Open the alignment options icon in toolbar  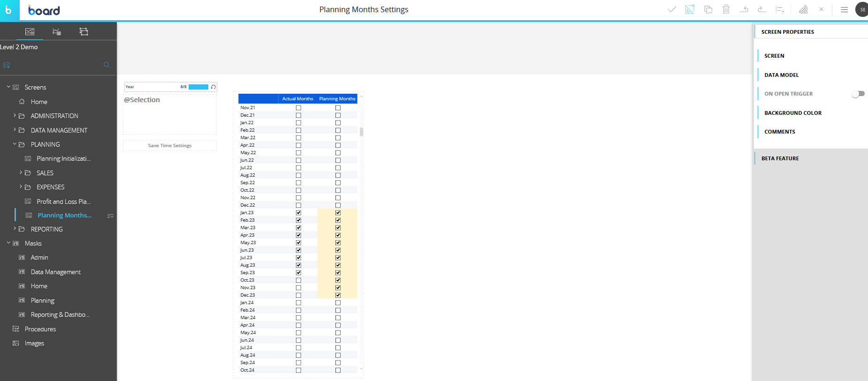780,9
